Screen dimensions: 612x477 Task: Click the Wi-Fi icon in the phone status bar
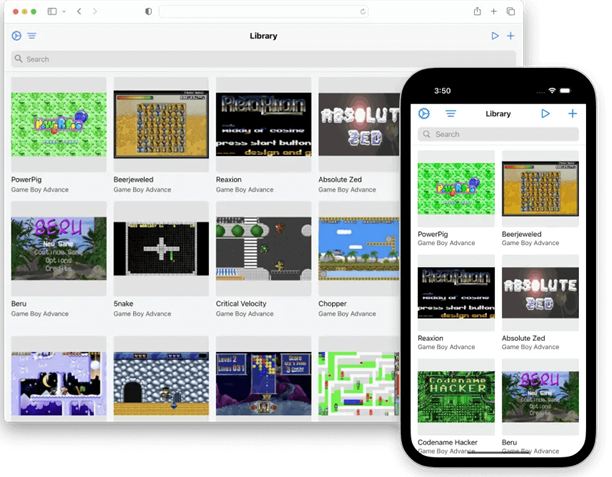tap(552, 91)
